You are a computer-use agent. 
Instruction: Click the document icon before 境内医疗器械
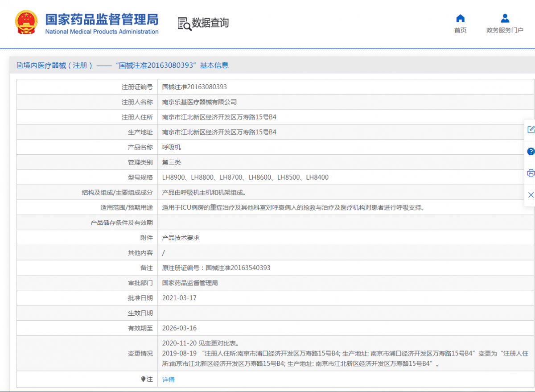click(x=19, y=65)
